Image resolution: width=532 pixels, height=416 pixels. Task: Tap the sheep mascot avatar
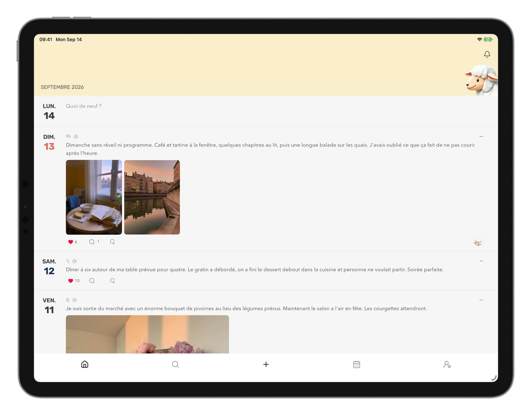[x=481, y=80]
